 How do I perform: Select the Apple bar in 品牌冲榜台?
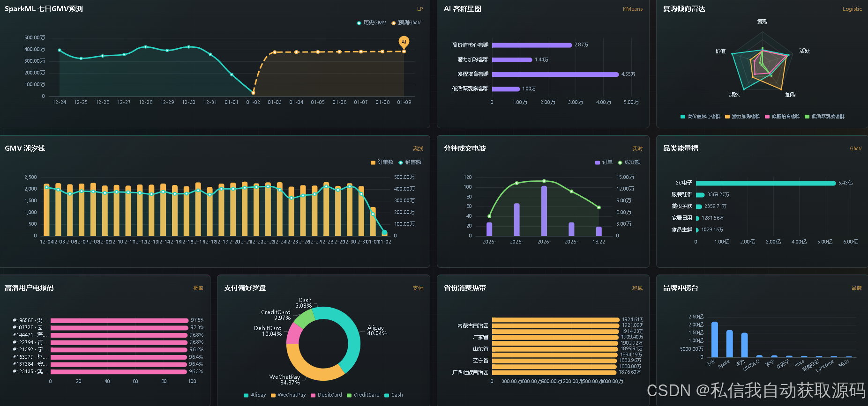click(x=730, y=344)
